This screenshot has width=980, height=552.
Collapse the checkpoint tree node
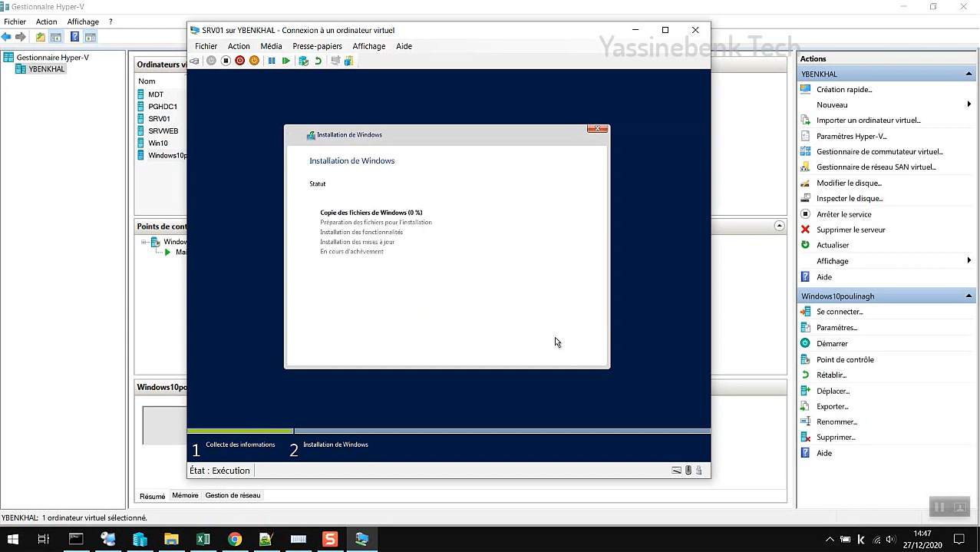click(144, 242)
